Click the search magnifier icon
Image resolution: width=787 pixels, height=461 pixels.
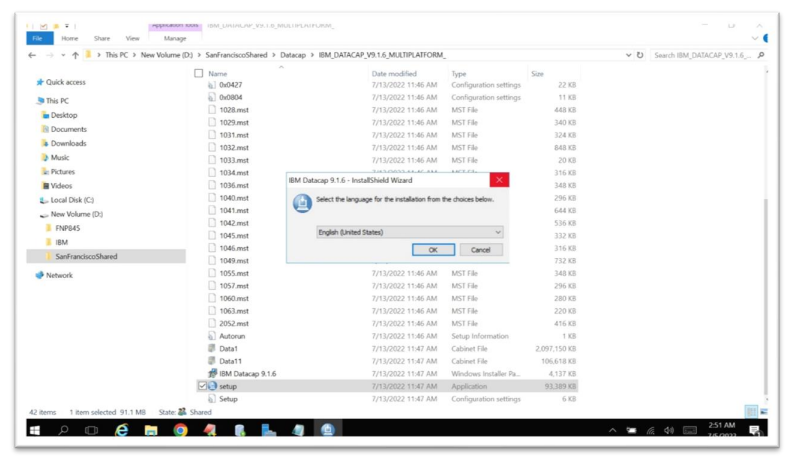(761, 55)
